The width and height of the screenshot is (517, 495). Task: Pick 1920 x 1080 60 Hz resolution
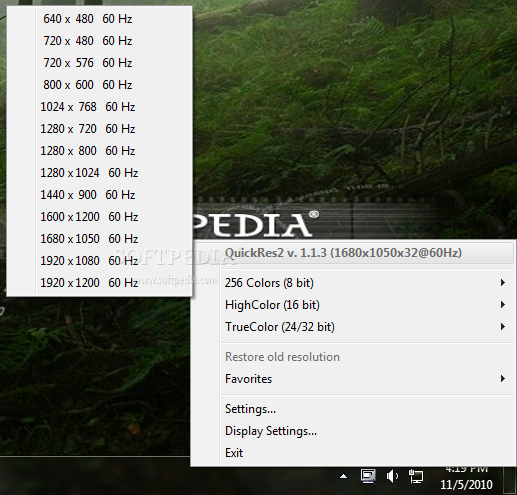click(x=99, y=261)
